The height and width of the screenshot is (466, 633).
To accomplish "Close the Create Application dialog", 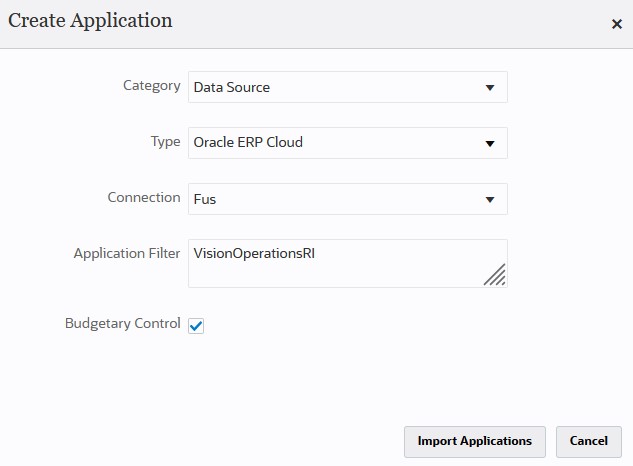I will coord(617,24).
